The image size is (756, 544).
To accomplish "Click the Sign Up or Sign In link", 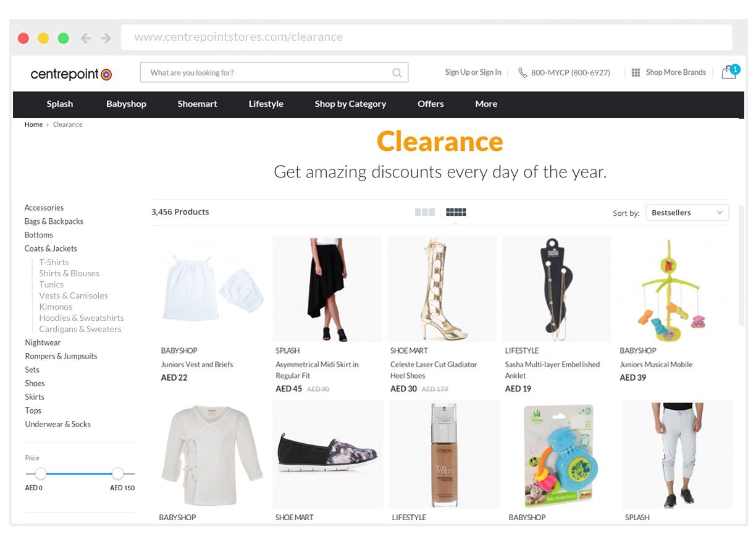I will coord(473,72).
